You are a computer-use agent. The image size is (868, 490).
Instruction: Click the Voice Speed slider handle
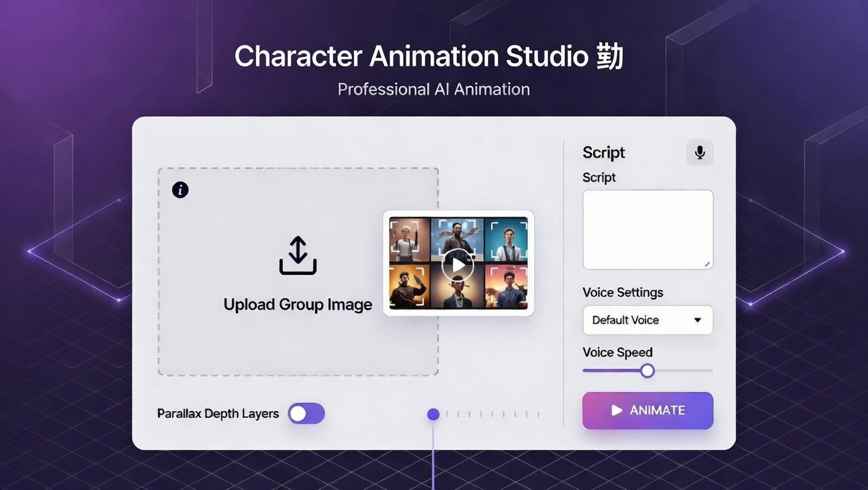click(648, 371)
